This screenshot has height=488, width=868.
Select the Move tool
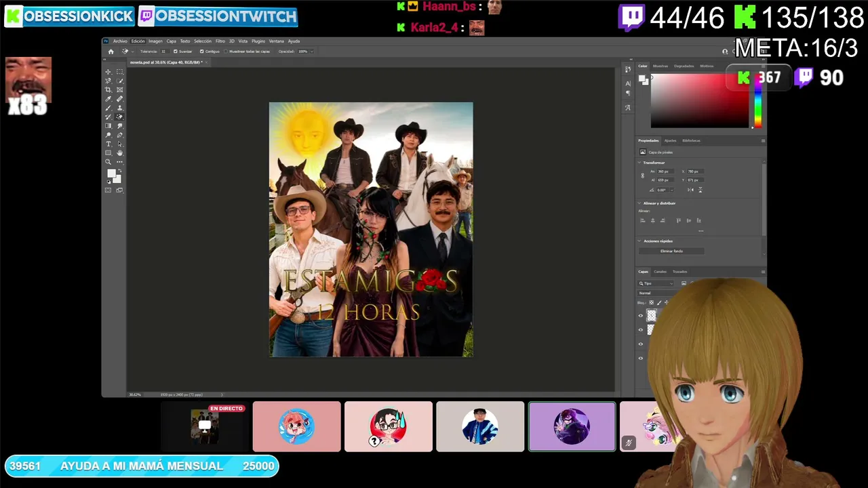[x=108, y=72]
